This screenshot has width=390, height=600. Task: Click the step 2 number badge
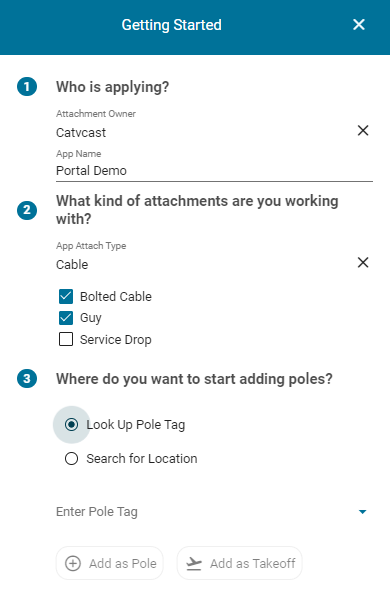[x=27, y=210]
